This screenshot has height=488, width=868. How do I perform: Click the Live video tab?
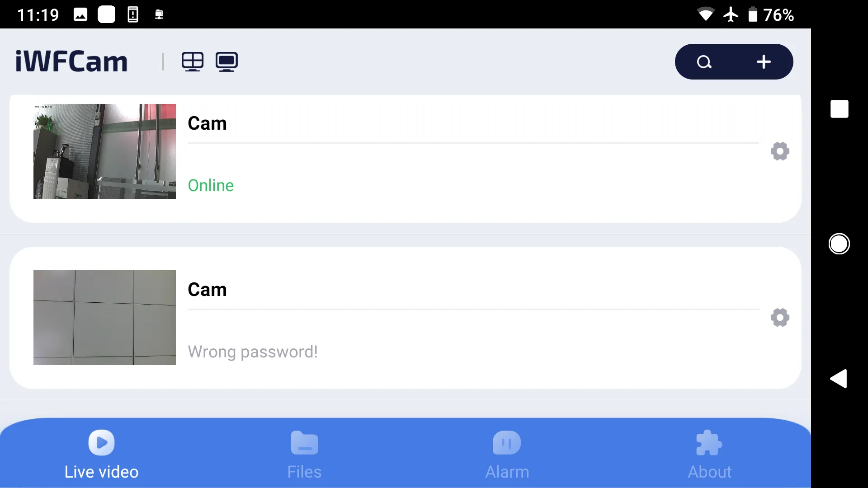pos(101,454)
